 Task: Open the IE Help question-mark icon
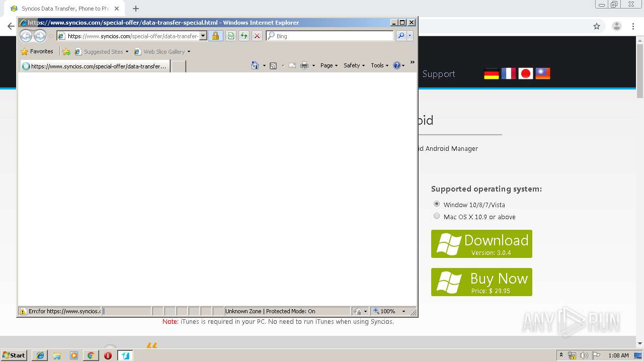396,65
